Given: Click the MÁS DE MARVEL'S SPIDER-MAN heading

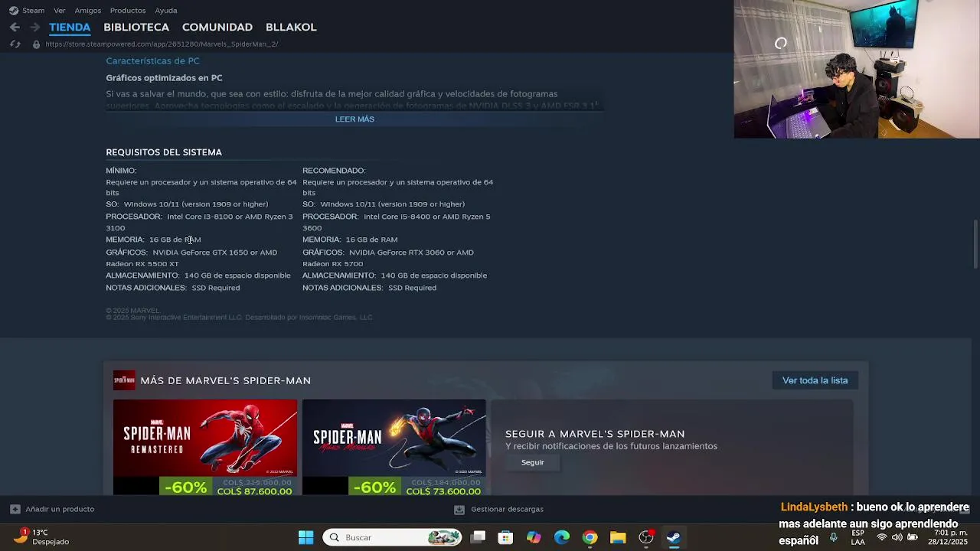Looking at the screenshot, I should coord(226,380).
